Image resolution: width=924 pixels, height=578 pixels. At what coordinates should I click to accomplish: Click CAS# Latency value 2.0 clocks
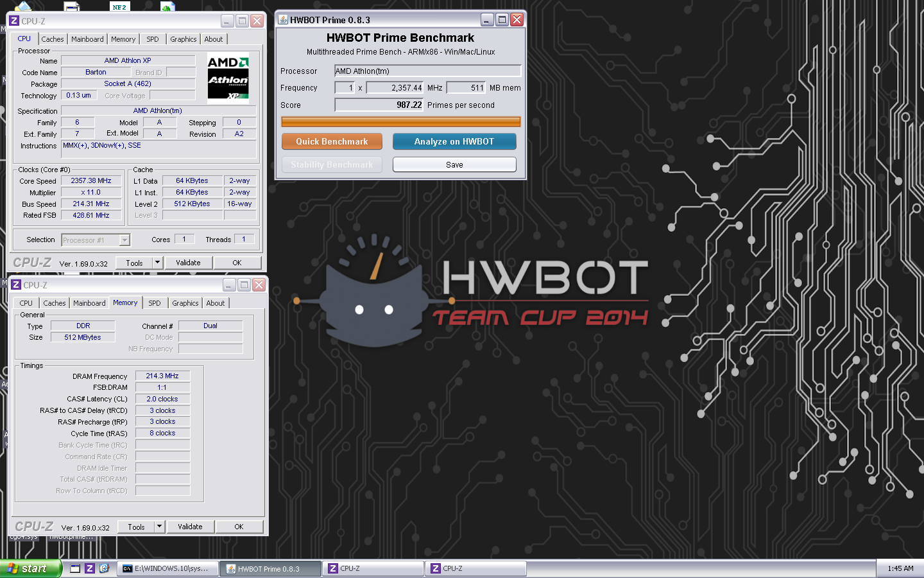coord(163,399)
